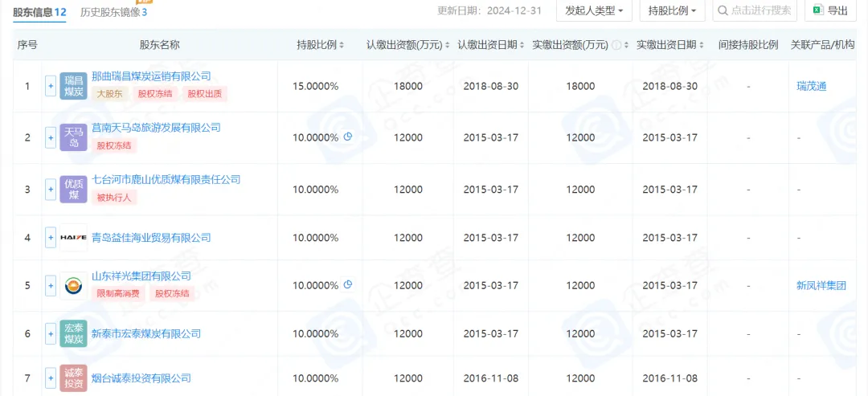Open 莒南天马岛旅游发展有限公司 link
This screenshot has width=868, height=396.
156,128
